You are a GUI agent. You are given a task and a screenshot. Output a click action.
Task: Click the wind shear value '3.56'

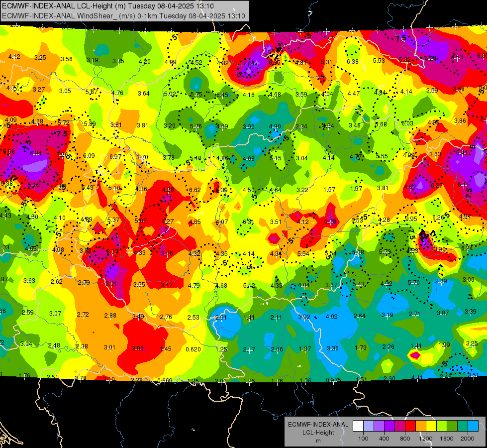[x=67, y=59]
